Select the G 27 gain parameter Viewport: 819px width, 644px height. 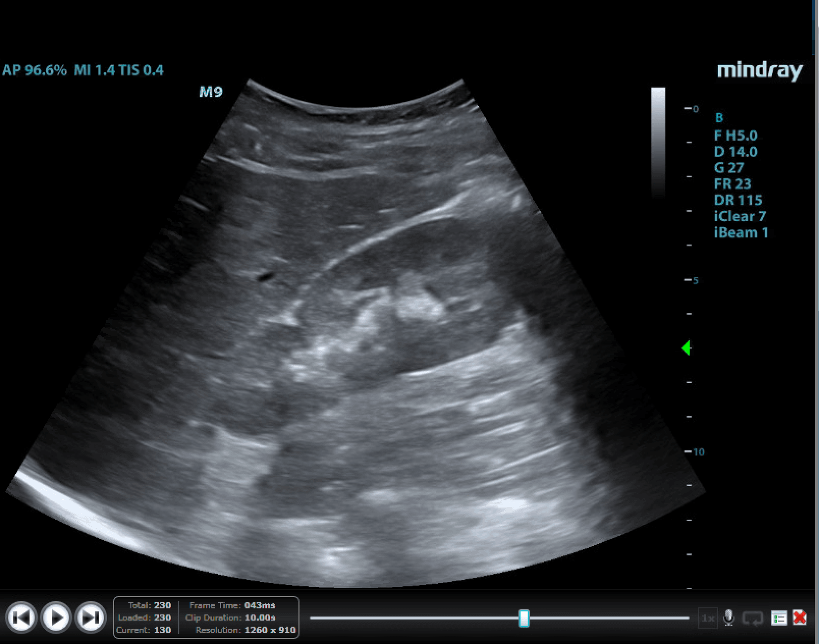[x=729, y=168]
